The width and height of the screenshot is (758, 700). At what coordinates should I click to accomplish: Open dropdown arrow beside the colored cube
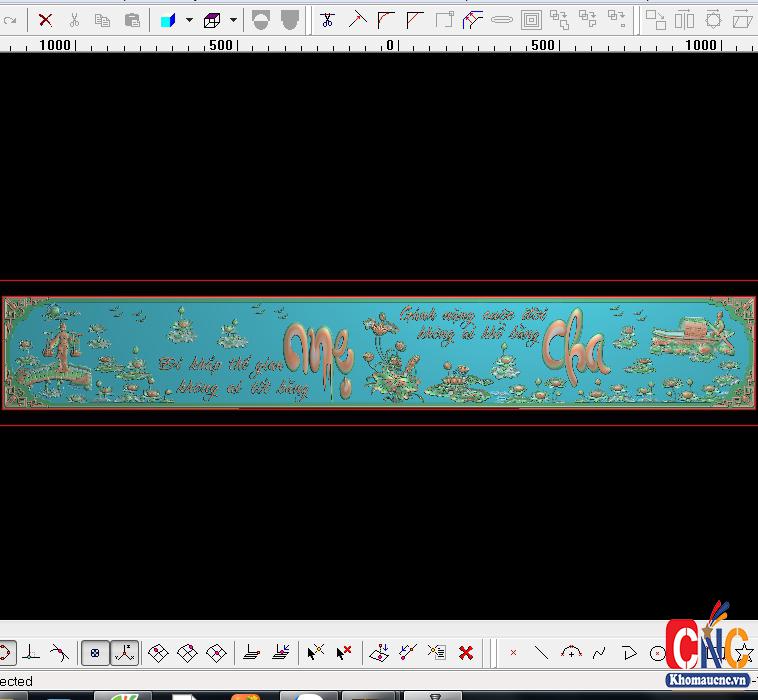coord(188,19)
